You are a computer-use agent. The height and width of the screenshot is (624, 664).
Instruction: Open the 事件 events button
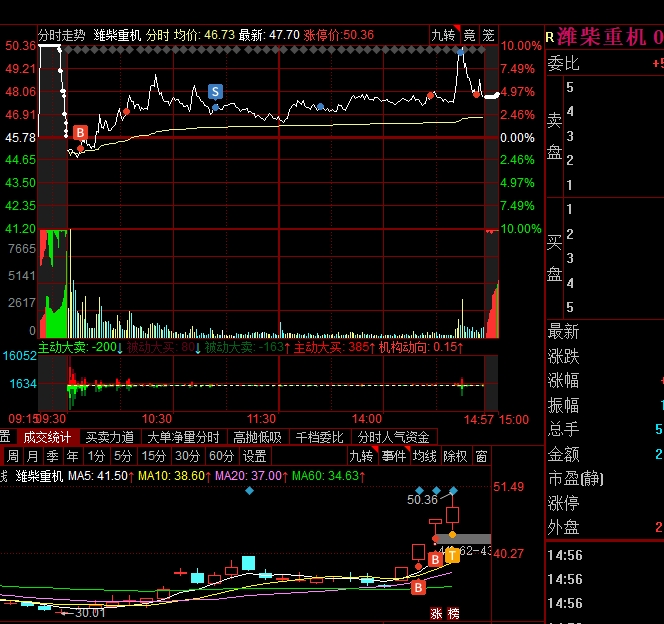(394, 456)
